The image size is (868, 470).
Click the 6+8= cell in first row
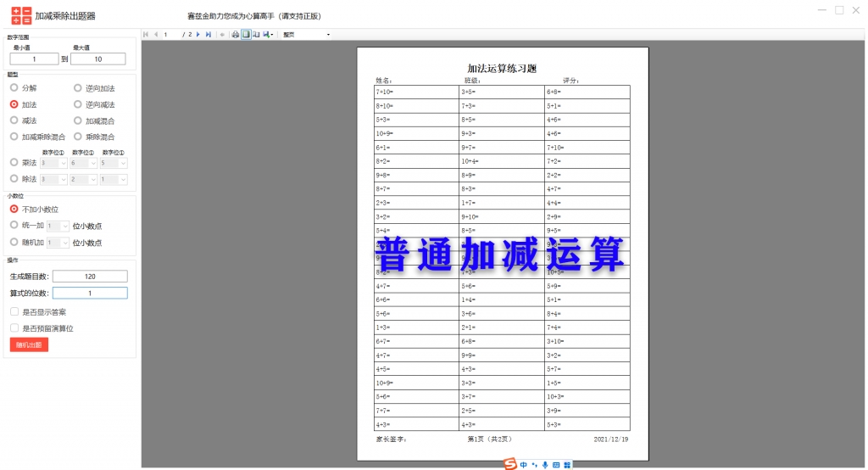coord(587,92)
